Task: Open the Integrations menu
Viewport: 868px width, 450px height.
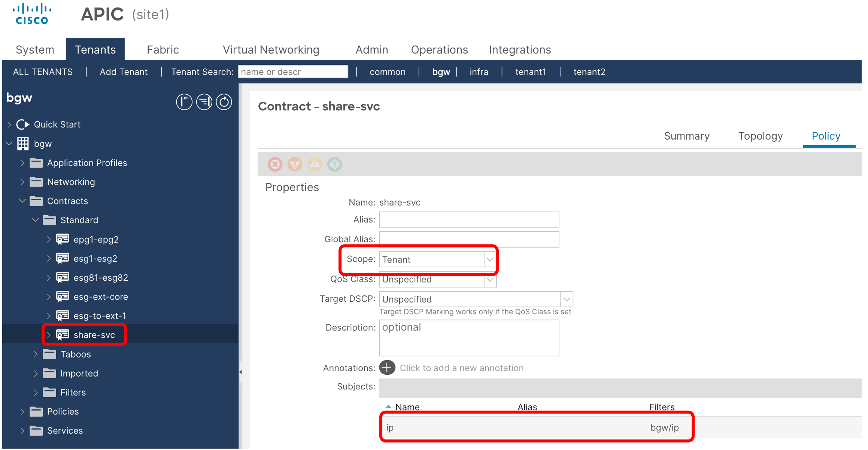Action: pyautogui.click(x=520, y=50)
